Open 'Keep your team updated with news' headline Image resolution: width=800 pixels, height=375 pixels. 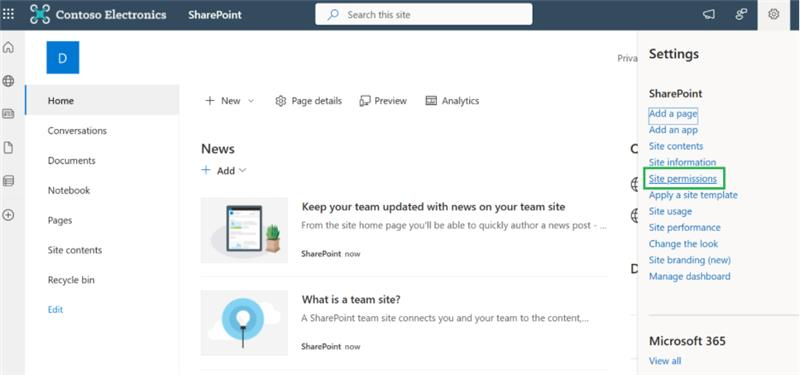pos(434,207)
